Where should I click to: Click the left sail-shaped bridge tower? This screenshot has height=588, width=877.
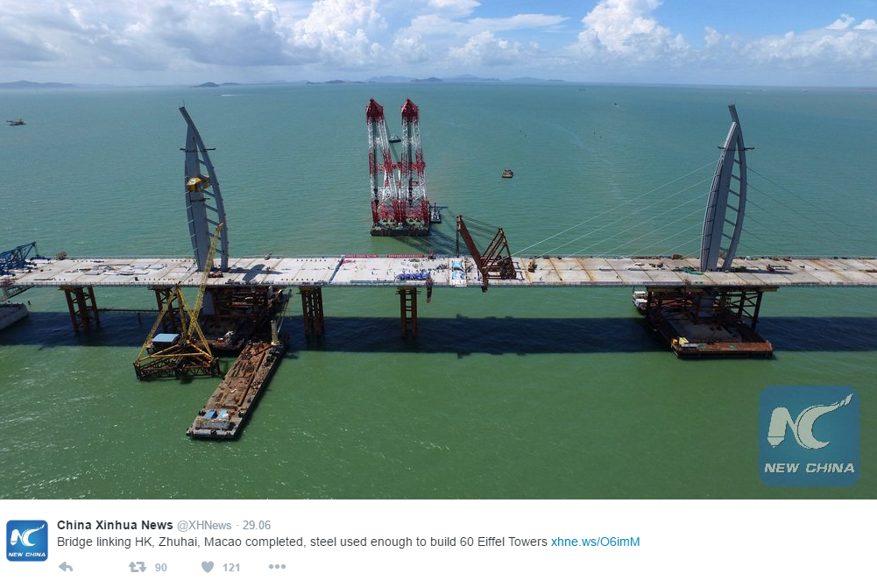(x=204, y=190)
